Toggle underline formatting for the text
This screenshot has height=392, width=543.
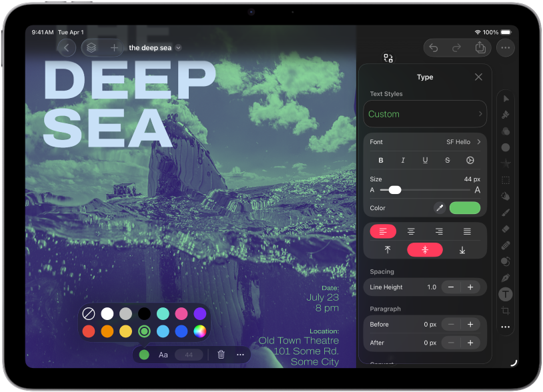point(425,160)
